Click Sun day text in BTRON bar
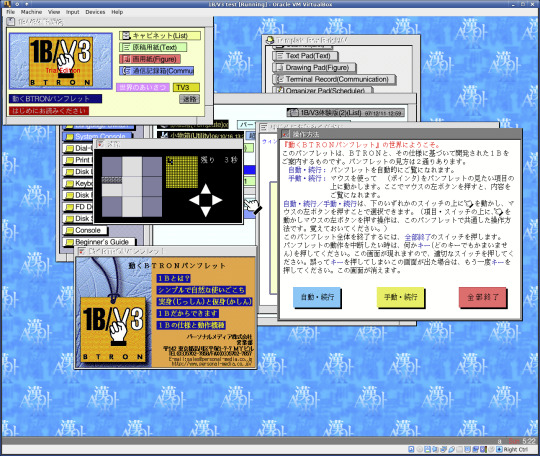Viewport: 540px width, 456px height. pyautogui.click(x=515, y=441)
